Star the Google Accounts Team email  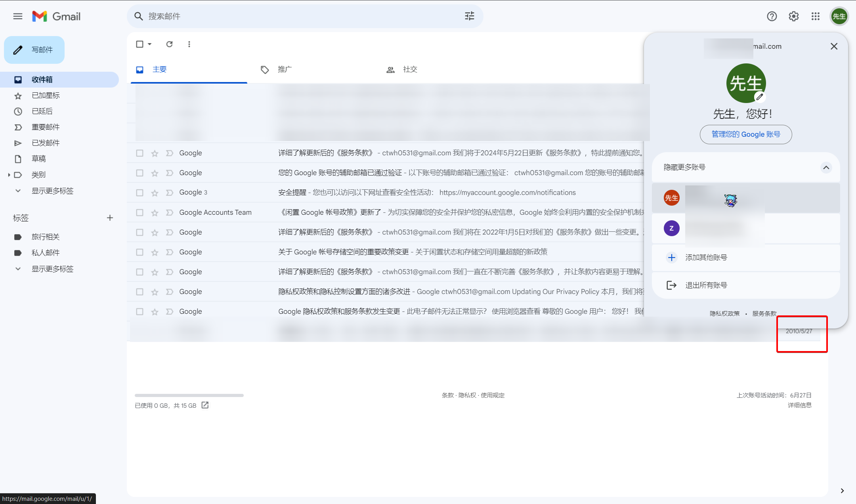tap(155, 213)
